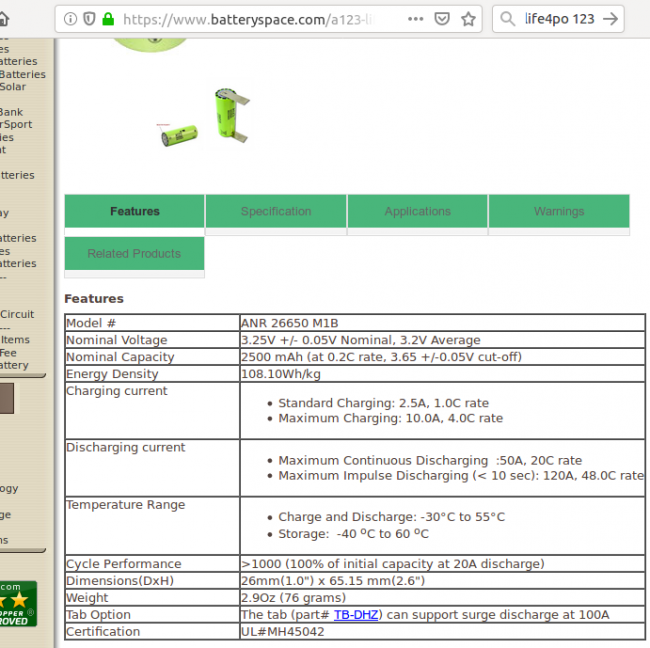
Task: Switch to the Features tab
Action: [134, 211]
